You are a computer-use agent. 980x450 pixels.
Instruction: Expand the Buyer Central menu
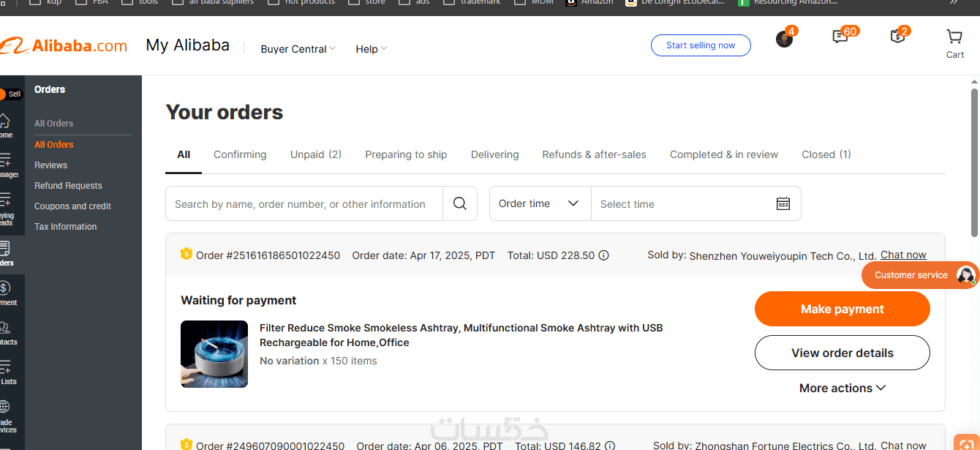coord(298,49)
